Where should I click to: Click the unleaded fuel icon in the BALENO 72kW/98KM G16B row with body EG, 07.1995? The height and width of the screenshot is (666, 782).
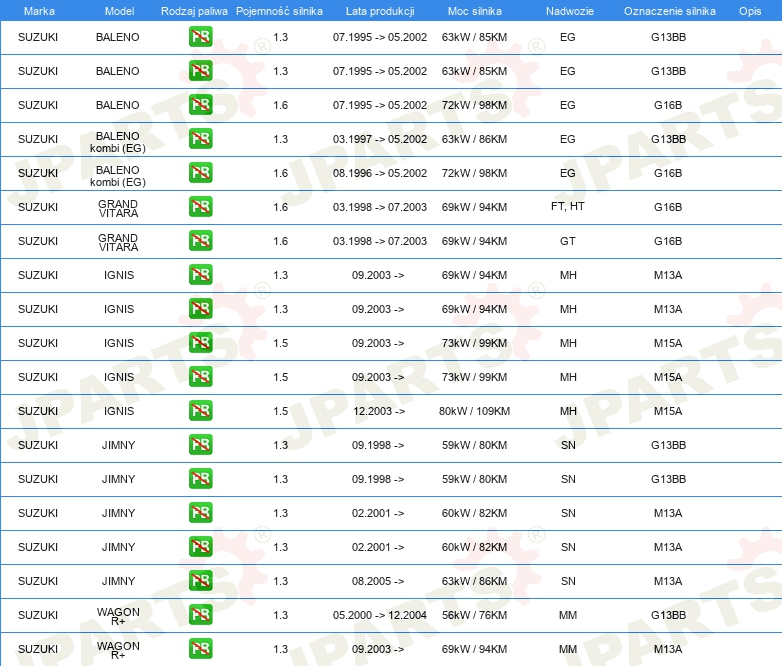point(200,105)
